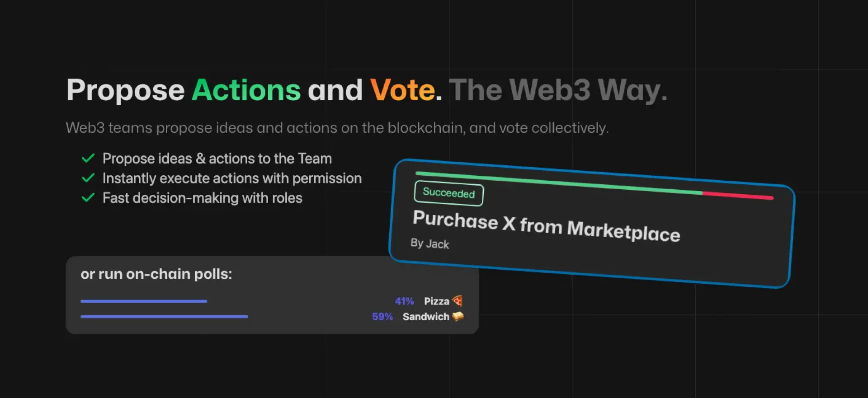Click the 59% Sandwich poll bar
The width and height of the screenshot is (868, 398).
point(164,317)
